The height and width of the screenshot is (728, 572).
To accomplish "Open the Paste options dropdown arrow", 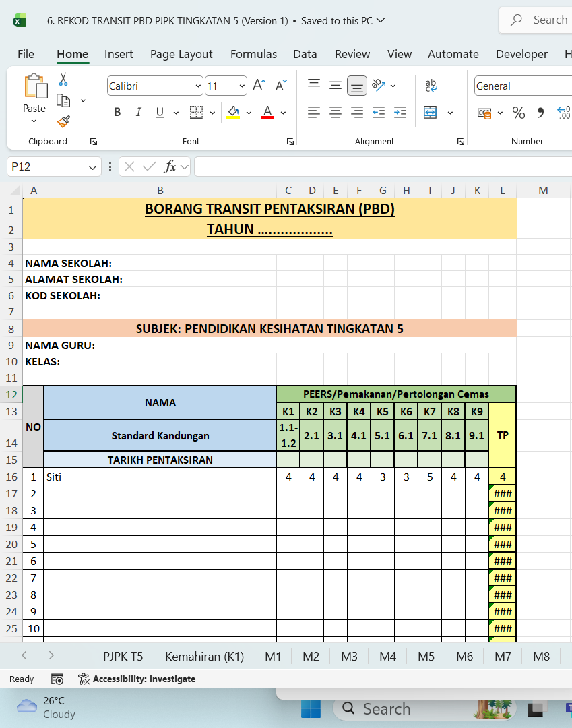I will pyautogui.click(x=34, y=122).
